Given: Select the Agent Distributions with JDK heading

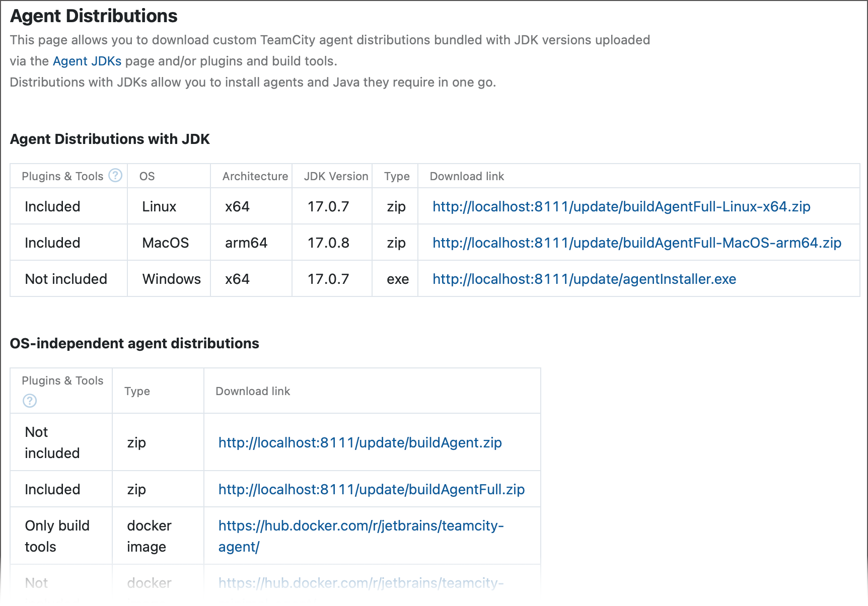Looking at the screenshot, I should [110, 139].
